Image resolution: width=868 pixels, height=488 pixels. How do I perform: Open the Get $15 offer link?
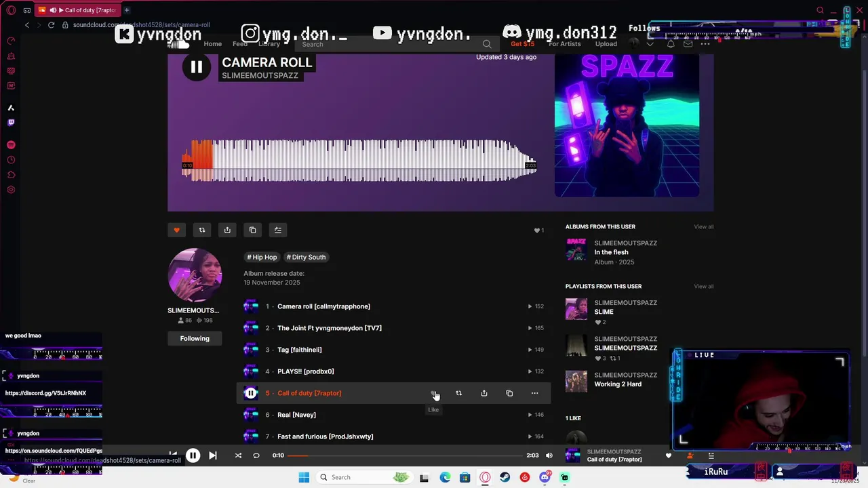point(522,44)
